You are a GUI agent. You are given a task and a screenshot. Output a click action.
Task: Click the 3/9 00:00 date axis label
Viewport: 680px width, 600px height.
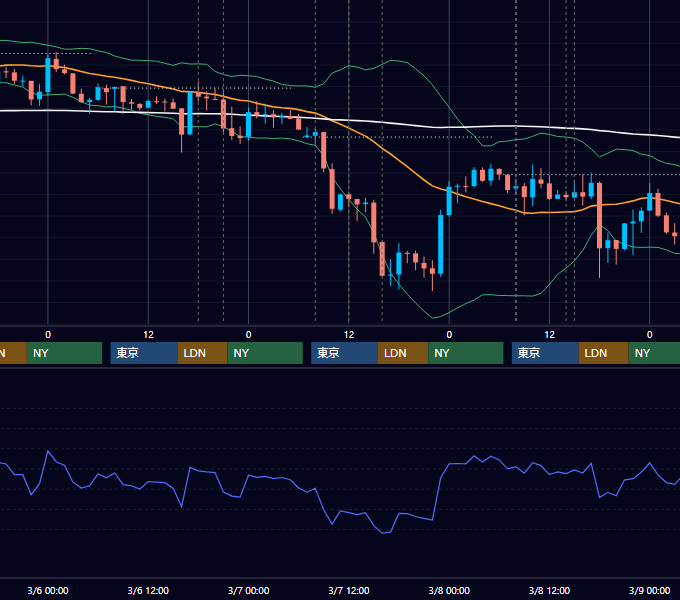(649, 590)
